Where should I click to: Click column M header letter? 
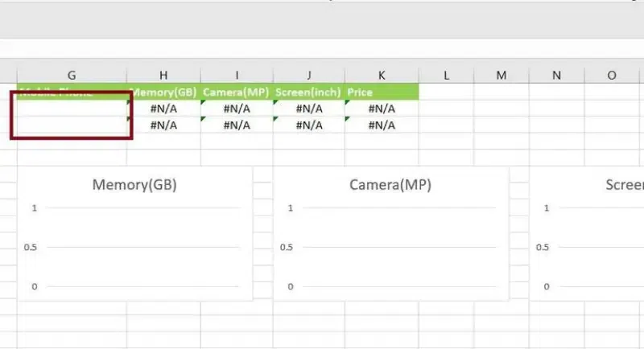coord(501,75)
